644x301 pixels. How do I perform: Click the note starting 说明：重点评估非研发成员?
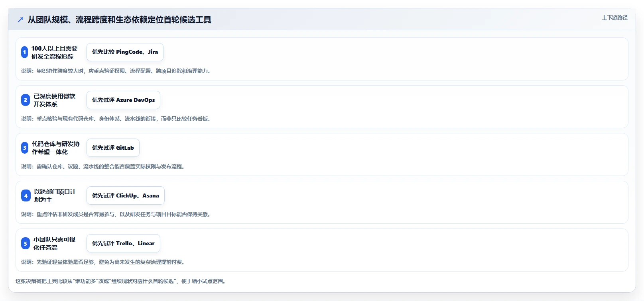(x=117, y=214)
